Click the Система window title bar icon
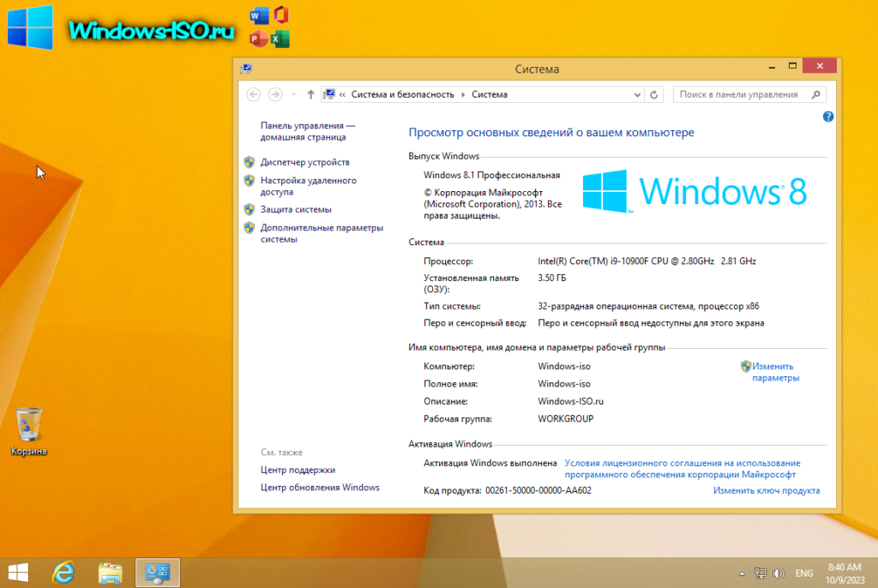The image size is (878, 588). tap(246, 69)
